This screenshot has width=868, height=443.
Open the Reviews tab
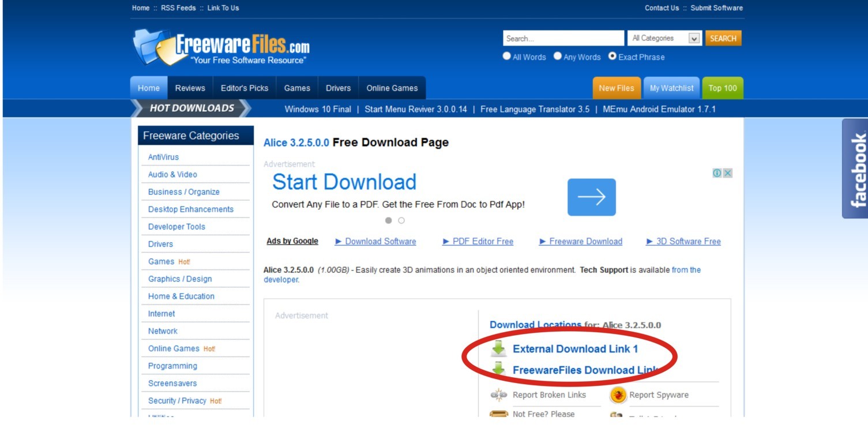pyautogui.click(x=190, y=88)
